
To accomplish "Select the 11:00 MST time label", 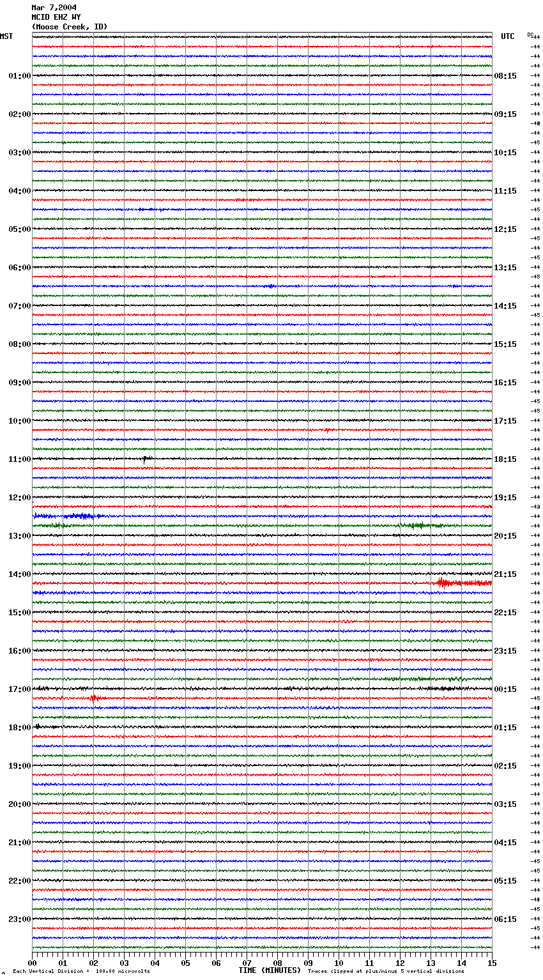I will coord(20,459).
